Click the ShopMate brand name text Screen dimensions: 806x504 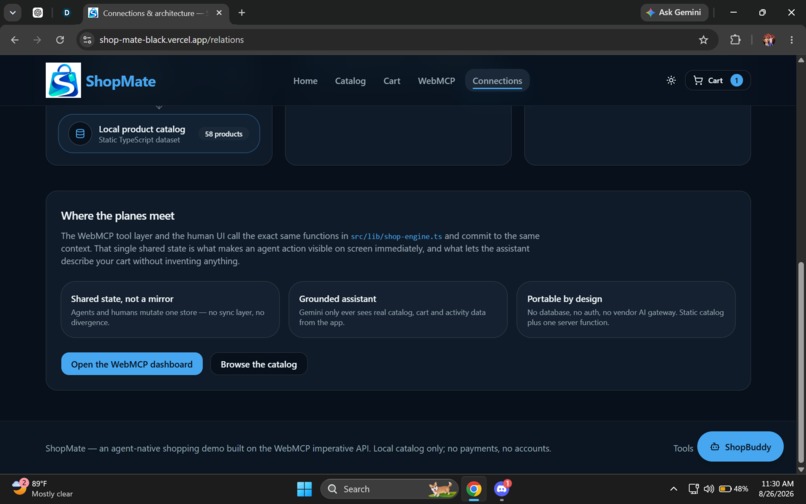[x=120, y=81]
